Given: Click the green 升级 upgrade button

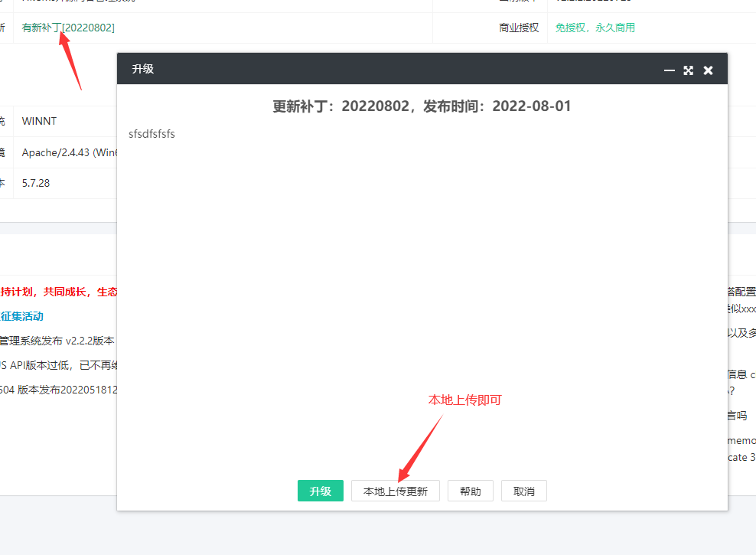Looking at the screenshot, I should (320, 491).
